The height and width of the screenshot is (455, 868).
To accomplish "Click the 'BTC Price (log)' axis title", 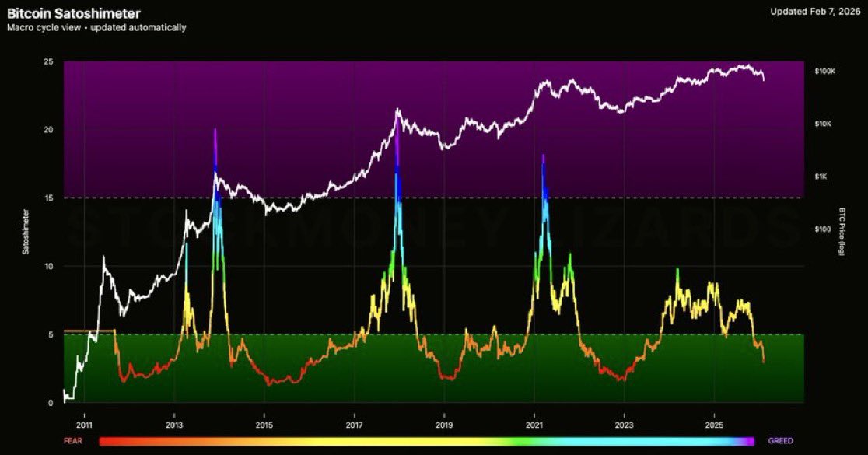I will 842,232.
